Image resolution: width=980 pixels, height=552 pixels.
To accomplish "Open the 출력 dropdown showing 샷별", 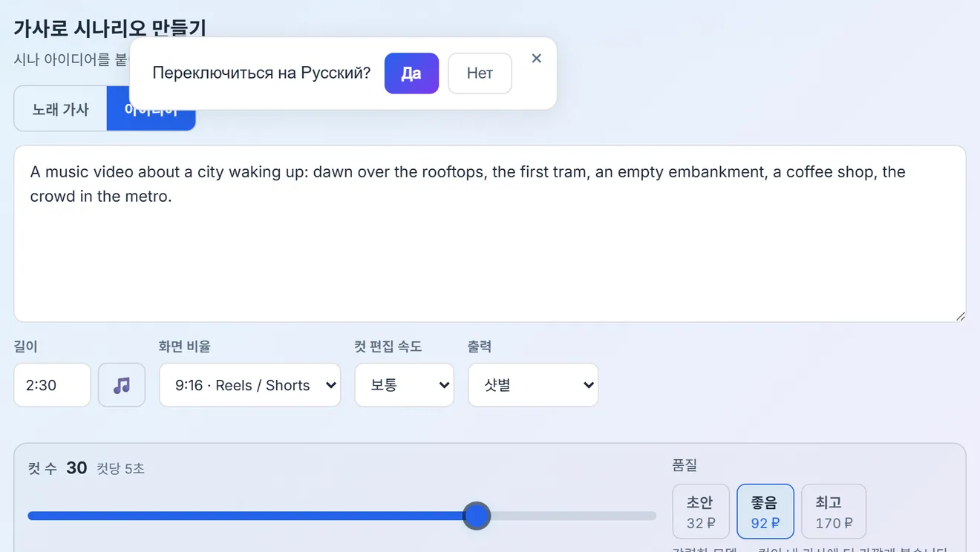I will [533, 385].
